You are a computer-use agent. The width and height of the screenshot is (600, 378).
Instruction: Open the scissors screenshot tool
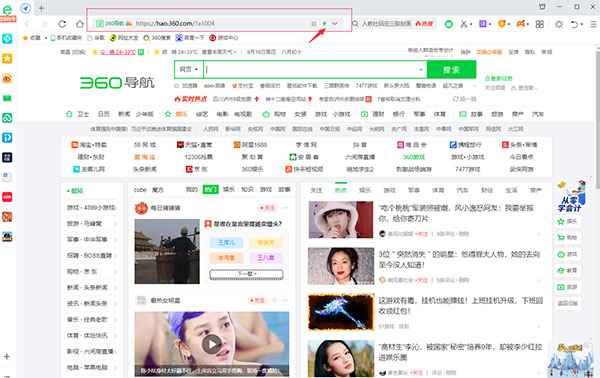[x=464, y=24]
